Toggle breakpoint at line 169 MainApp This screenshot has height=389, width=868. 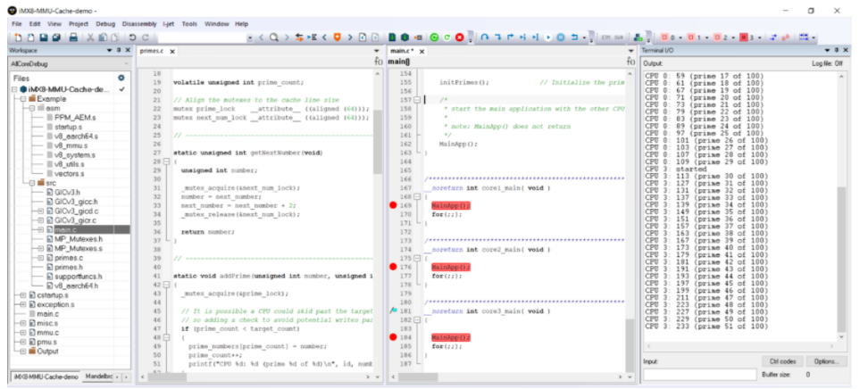[393, 206]
